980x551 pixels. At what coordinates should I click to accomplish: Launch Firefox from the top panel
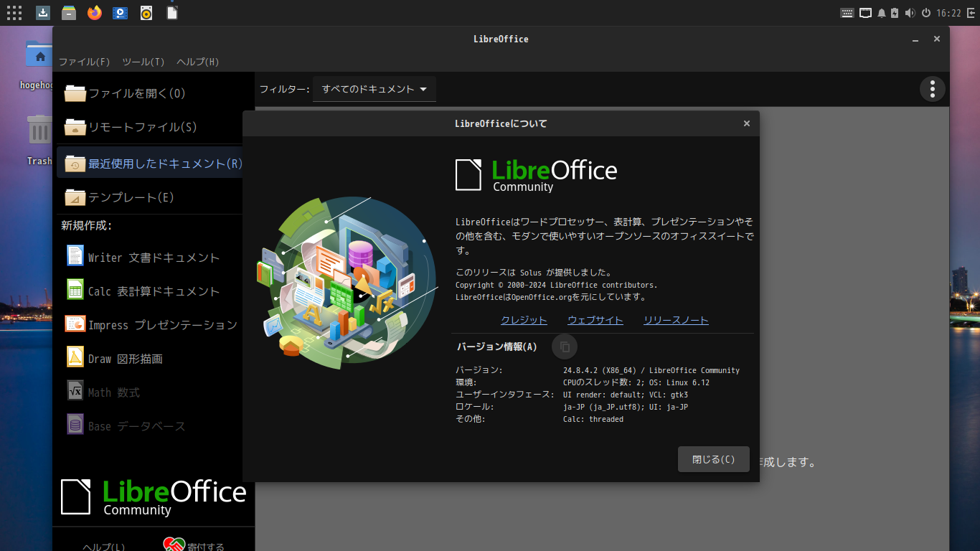pos(95,13)
